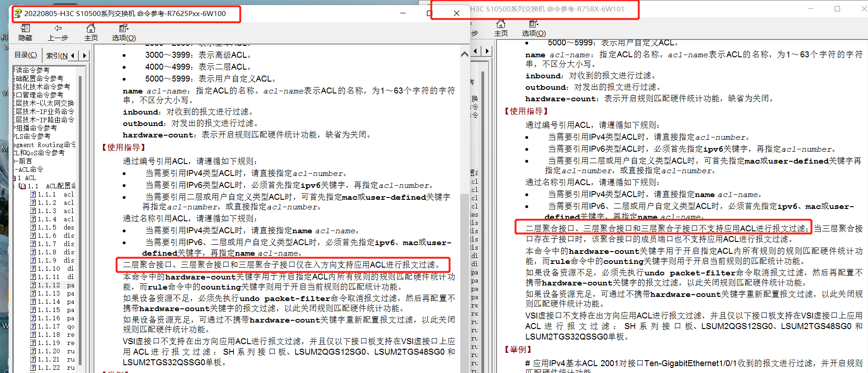Collapse the 1.1 ACL配置命令 book node
Viewport: 868px width, 373px height.
pyautogui.click(x=22, y=186)
